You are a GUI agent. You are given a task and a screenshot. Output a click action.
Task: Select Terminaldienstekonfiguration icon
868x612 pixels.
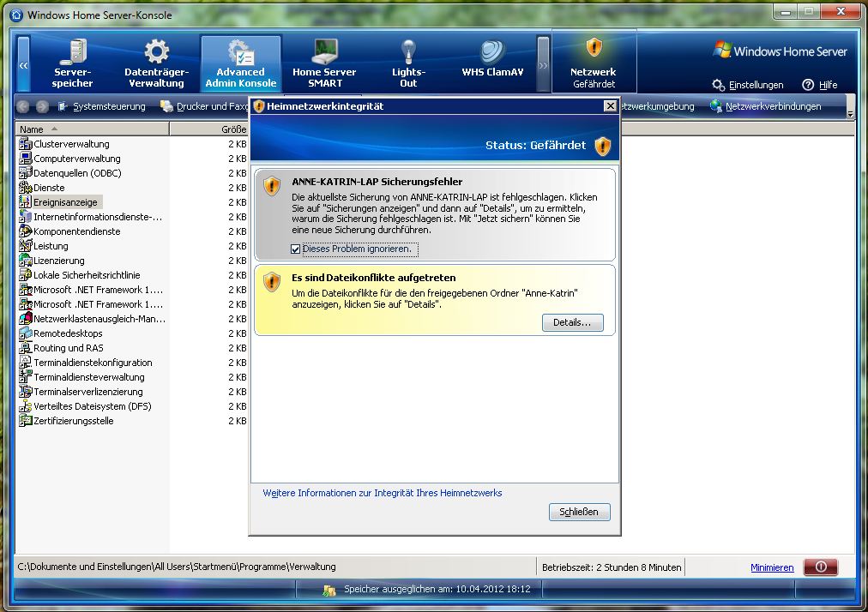[26, 363]
